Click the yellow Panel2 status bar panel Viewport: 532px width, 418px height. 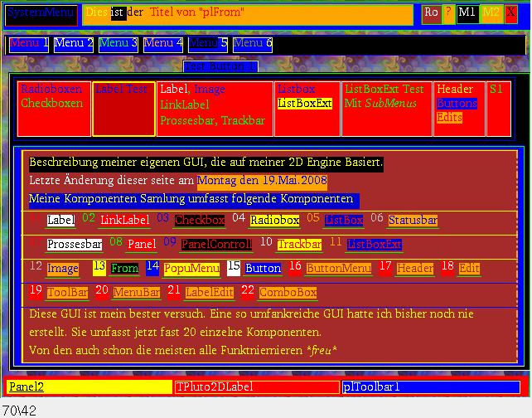coord(89,387)
